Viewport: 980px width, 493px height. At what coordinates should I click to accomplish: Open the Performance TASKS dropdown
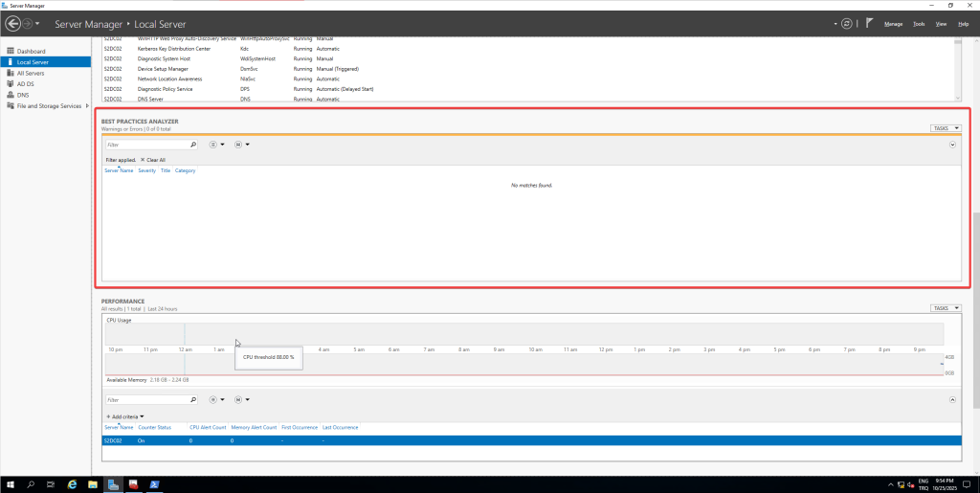pyautogui.click(x=944, y=308)
